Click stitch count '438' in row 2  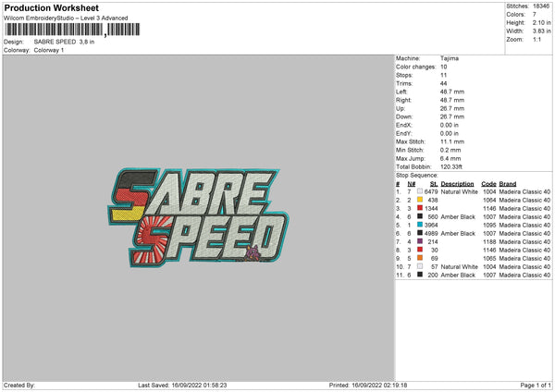[x=433, y=201]
